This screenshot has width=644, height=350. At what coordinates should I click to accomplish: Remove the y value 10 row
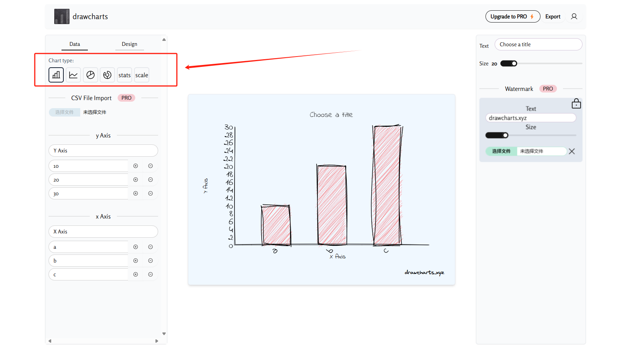coord(150,166)
